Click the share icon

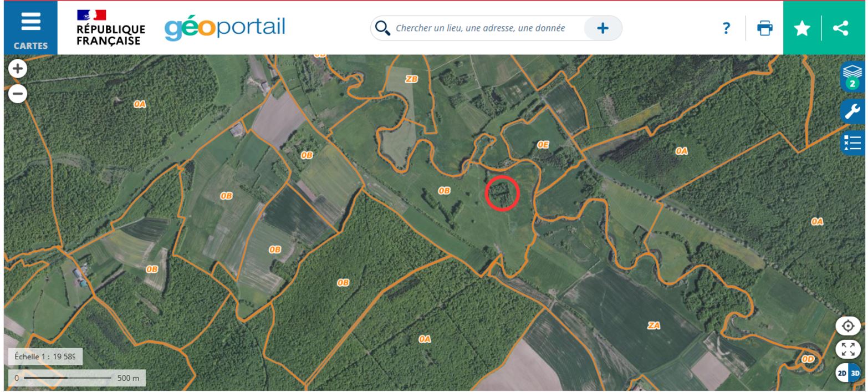pos(841,28)
